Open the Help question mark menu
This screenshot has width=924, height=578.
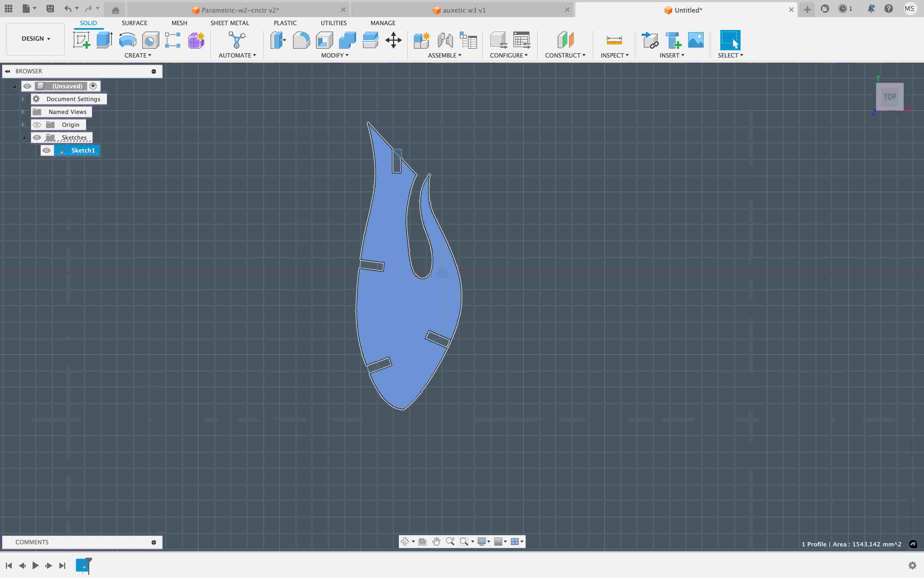pos(888,9)
